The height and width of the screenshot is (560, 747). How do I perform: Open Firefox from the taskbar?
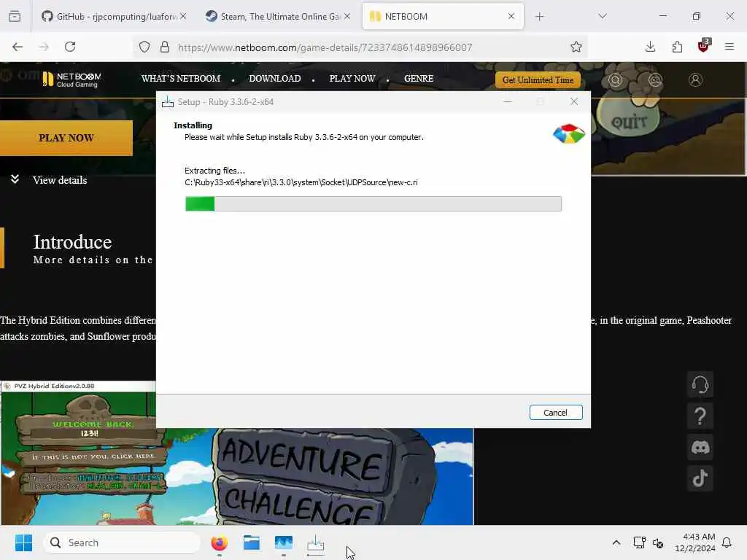coord(219,542)
